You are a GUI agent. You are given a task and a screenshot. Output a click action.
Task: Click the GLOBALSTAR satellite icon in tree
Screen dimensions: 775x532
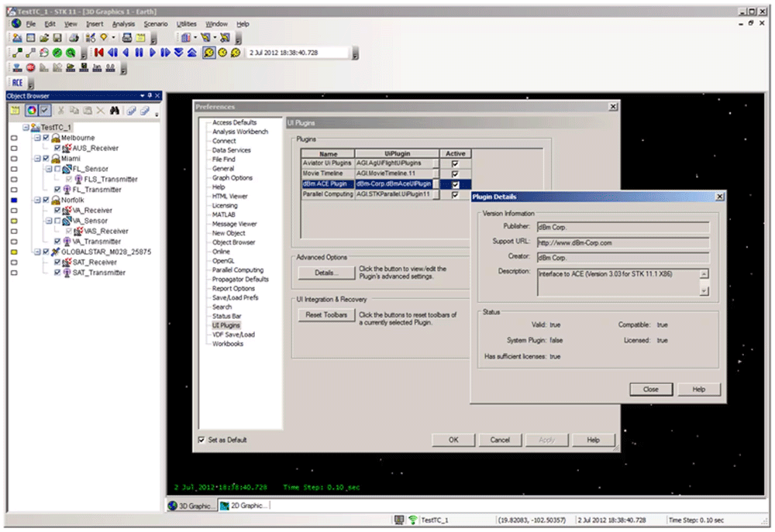57,252
